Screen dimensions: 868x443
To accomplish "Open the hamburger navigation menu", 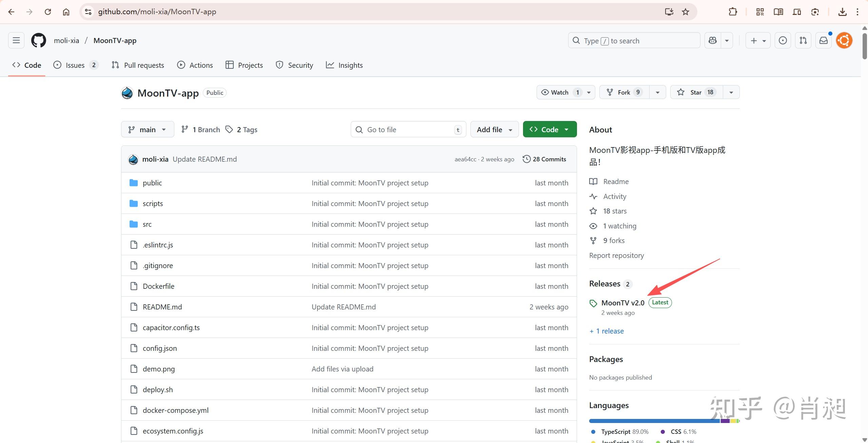I will pyautogui.click(x=16, y=41).
